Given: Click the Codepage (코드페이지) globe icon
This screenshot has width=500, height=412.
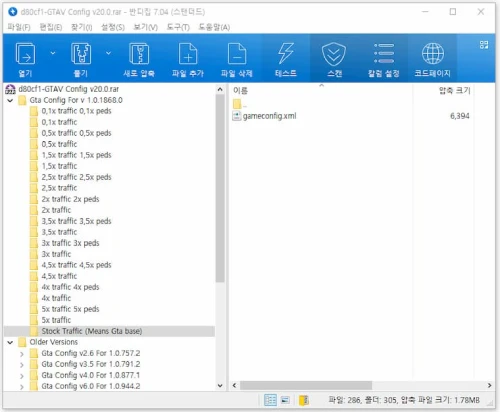Looking at the screenshot, I should click(433, 53).
